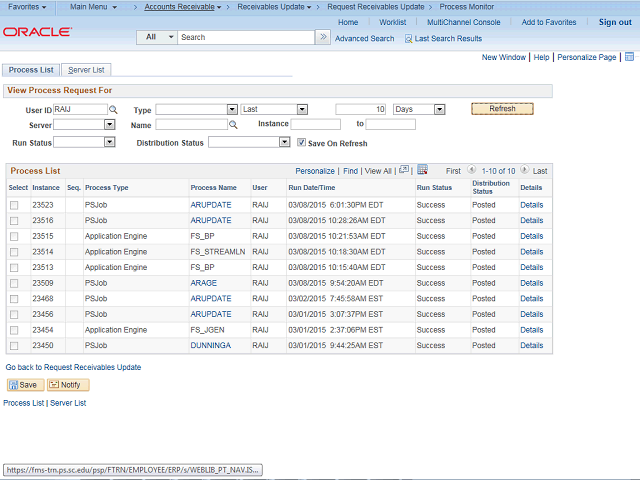Open Details link for instance 23515
The height and width of the screenshot is (480, 640).
point(531,236)
